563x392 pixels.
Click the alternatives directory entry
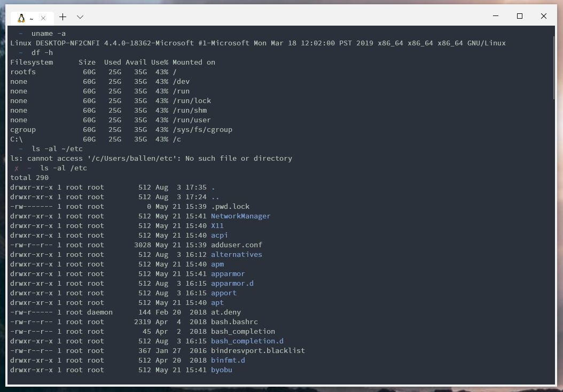236,254
